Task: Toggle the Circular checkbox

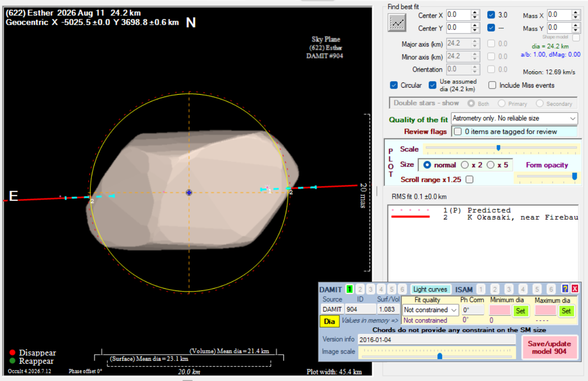Action: point(394,85)
